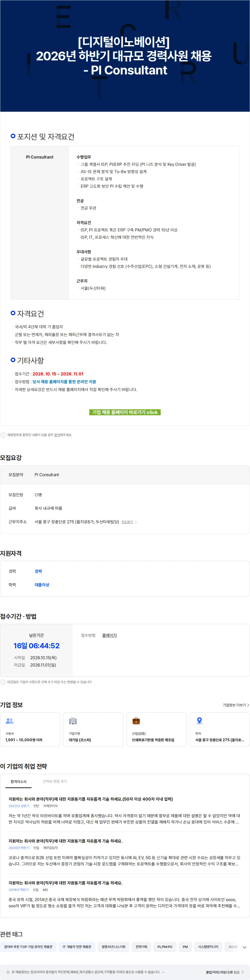Image resolution: width=250 pixels, height=980 pixels.
Task: Click the IT 개발자 전문 채용관 tag
Action: point(77,946)
